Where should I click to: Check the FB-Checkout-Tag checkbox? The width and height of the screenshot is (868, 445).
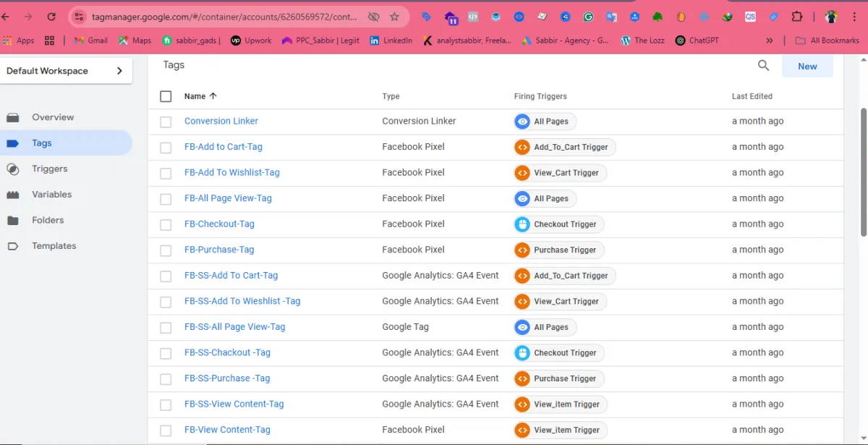point(166,224)
